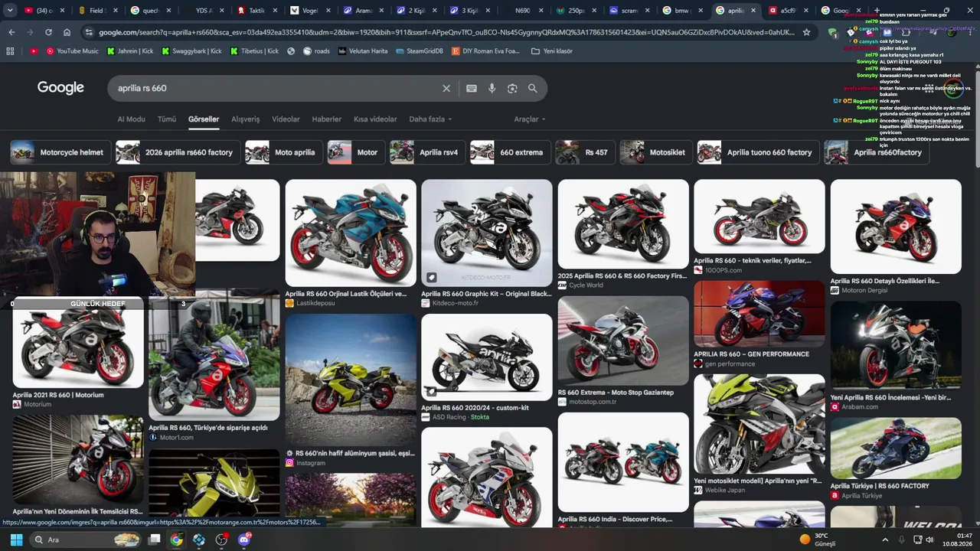
Task: Open the Velutan Harita bookmark
Action: (x=362, y=51)
